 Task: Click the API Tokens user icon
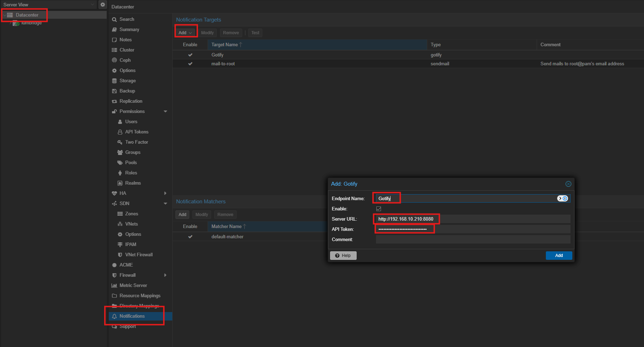120,132
